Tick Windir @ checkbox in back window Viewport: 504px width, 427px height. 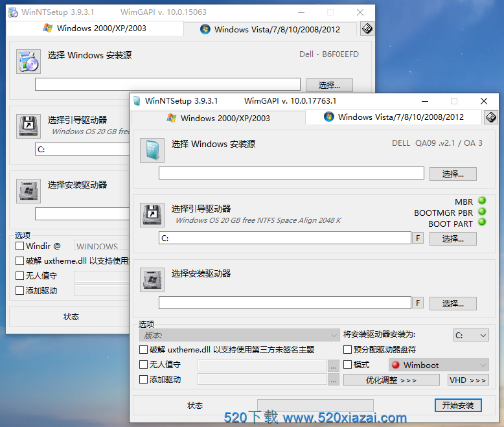pyautogui.click(x=19, y=246)
